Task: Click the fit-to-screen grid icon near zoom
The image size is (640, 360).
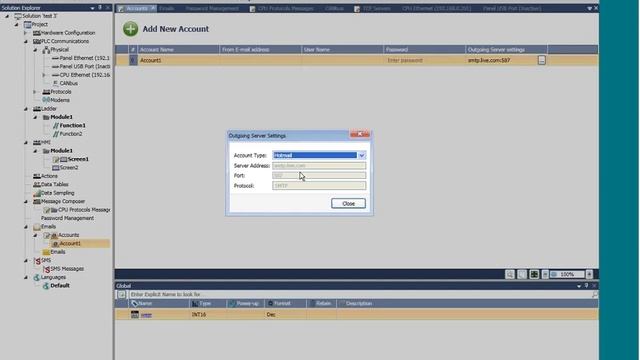Action: pyautogui.click(x=534, y=274)
